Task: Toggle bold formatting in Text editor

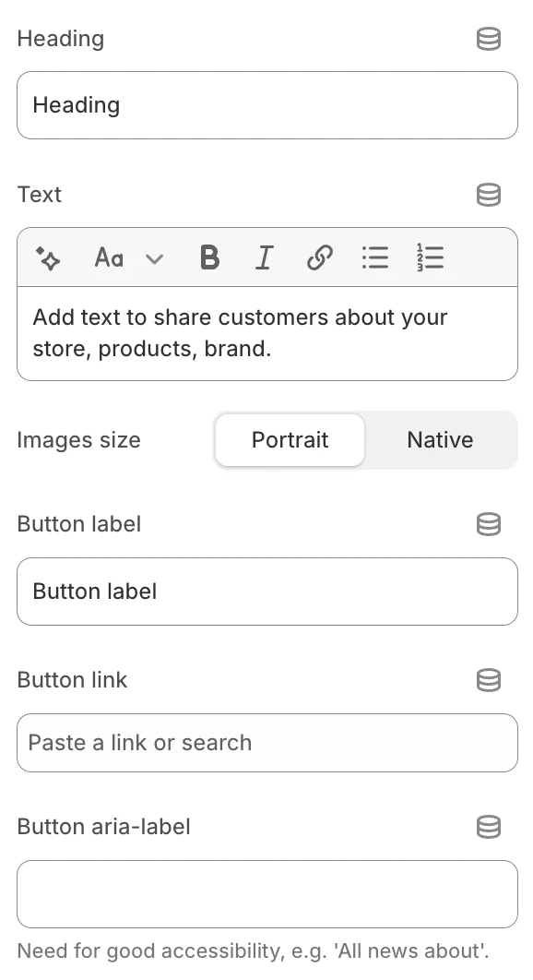Action: pyautogui.click(x=209, y=257)
